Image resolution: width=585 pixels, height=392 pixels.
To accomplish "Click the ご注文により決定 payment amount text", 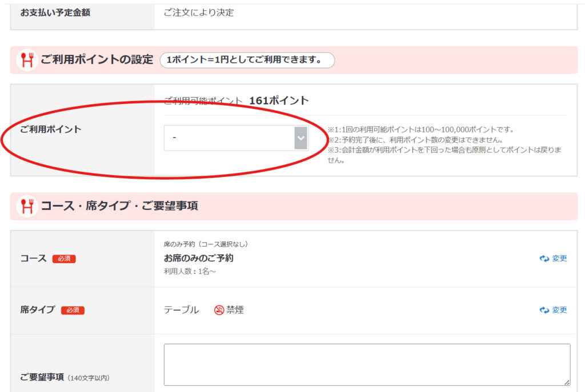I will [x=198, y=13].
